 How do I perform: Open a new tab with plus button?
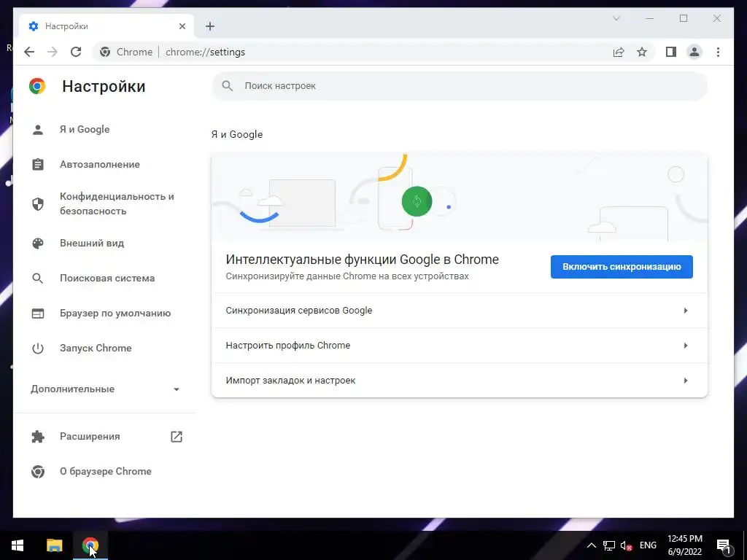[x=210, y=26]
